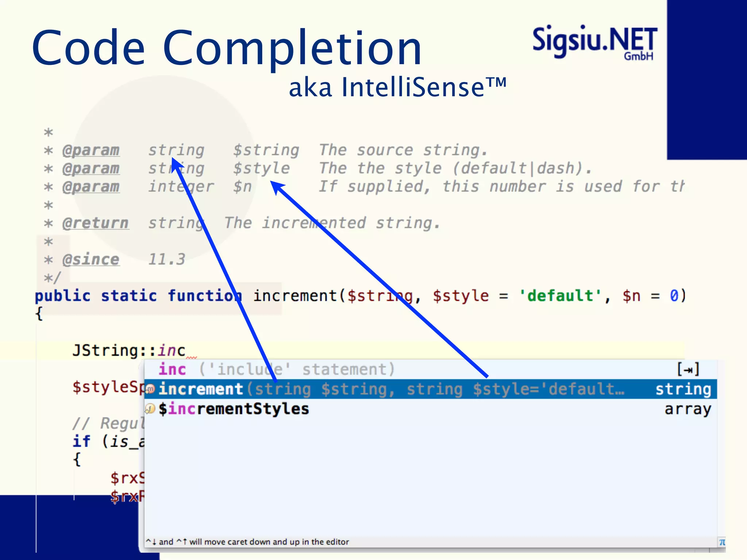The width and height of the screenshot is (747, 560).
Task: Click the 'if' keyword below the popup
Action: pos(81,442)
